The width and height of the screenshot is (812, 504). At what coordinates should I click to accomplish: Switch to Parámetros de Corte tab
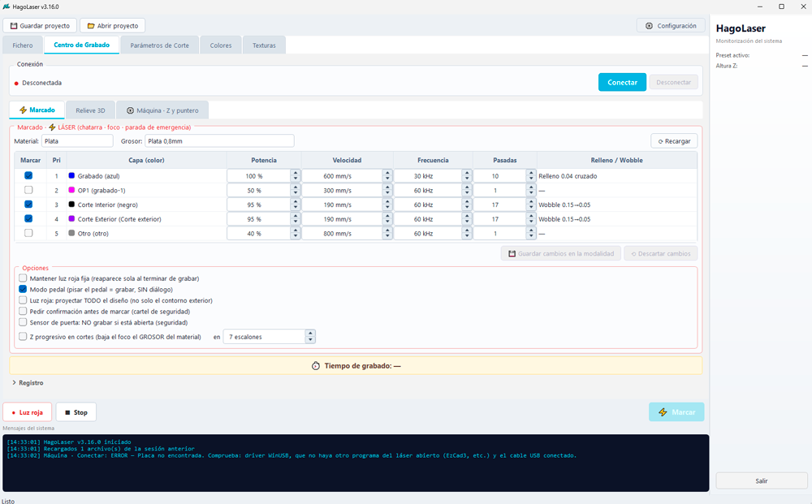[x=159, y=45]
